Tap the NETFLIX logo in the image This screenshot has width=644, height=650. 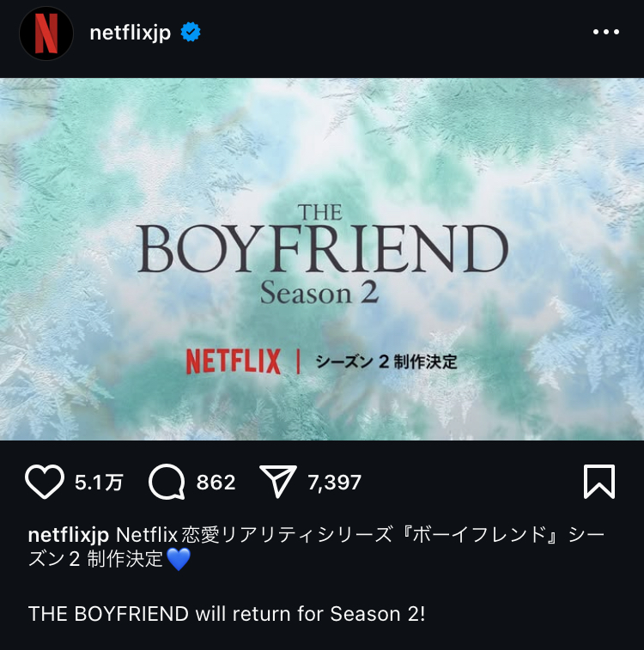click(x=234, y=361)
